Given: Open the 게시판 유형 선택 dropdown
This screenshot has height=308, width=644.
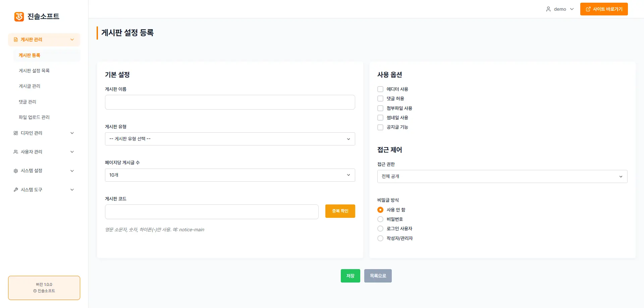Looking at the screenshot, I should (230, 139).
